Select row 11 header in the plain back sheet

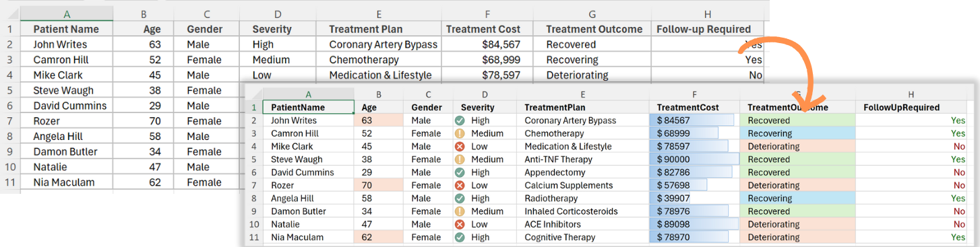pos(9,182)
